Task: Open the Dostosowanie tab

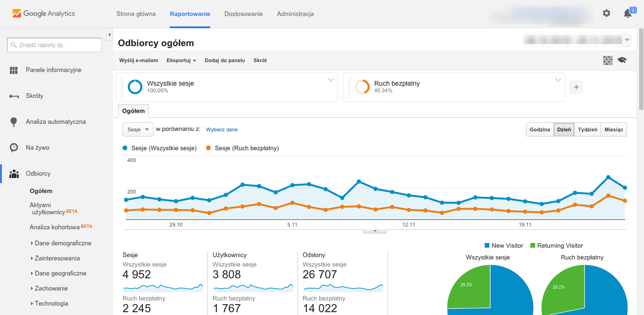Action: tap(244, 14)
